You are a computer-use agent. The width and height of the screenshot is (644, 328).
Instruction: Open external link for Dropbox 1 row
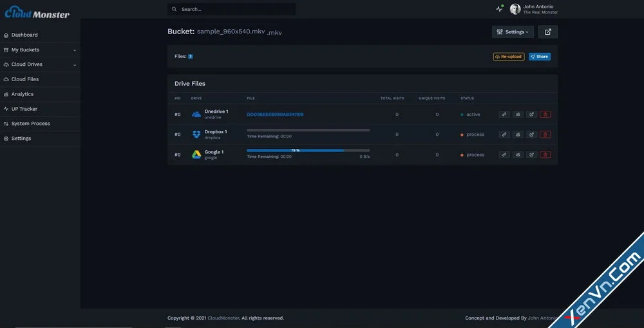tap(531, 135)
